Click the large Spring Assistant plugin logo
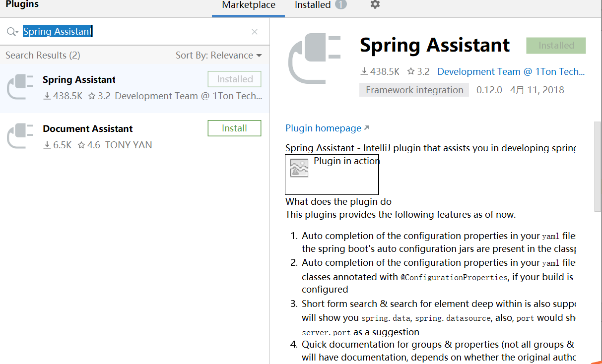The width and height of the screenshot is (602, 364). (315, 59)
